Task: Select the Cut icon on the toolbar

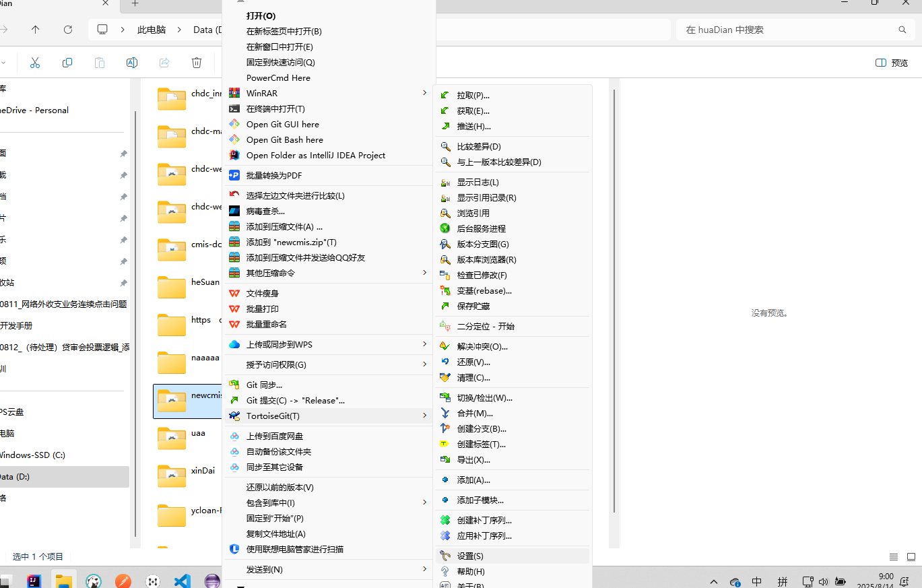Action: tap(35, 62)
